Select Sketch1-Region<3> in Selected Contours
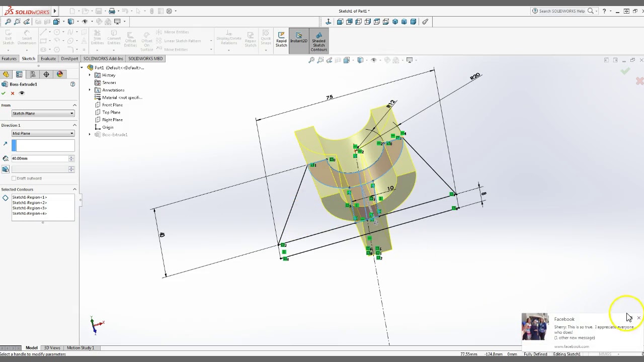Screen dimensions: 644x362 coord(29,208)
